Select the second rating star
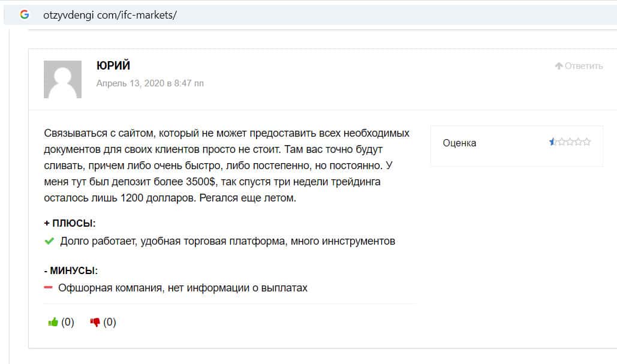 561,142
